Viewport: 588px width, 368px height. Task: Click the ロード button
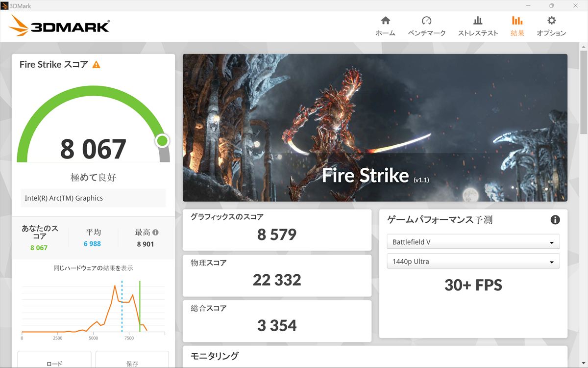pyautogui.click(x=54, y=360)
